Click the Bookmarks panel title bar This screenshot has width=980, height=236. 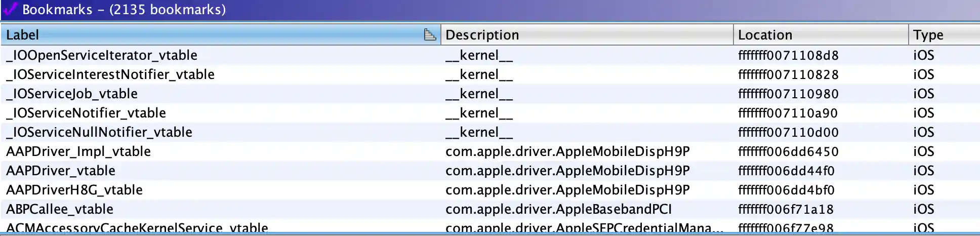point(506,9)
